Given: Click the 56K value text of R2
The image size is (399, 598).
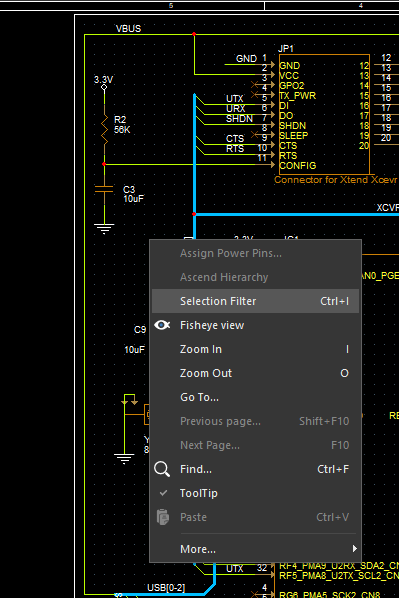Looking at the screenshot, I should [122, 130].
